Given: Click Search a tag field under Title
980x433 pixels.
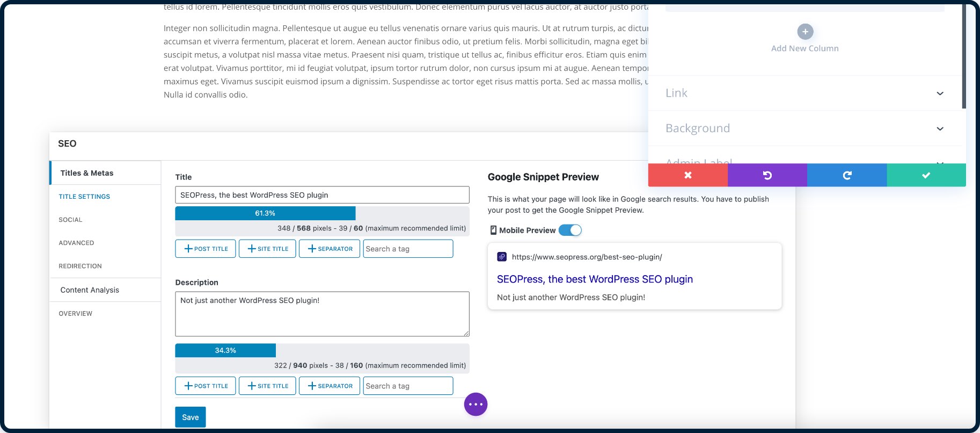Looking at the screenshot, I should pyautogui.click(x=408, y=249).
